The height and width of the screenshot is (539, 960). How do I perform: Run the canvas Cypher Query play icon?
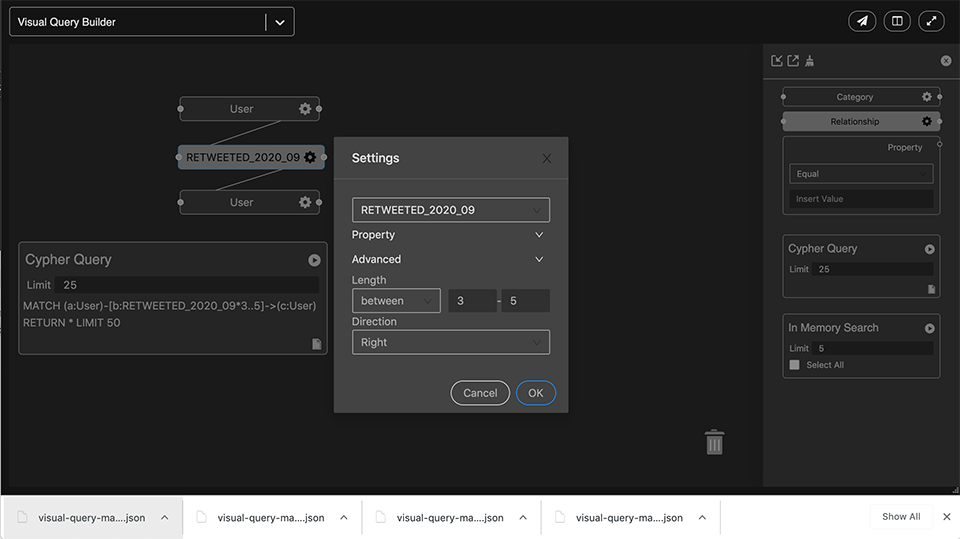click(x=314, y=260)
